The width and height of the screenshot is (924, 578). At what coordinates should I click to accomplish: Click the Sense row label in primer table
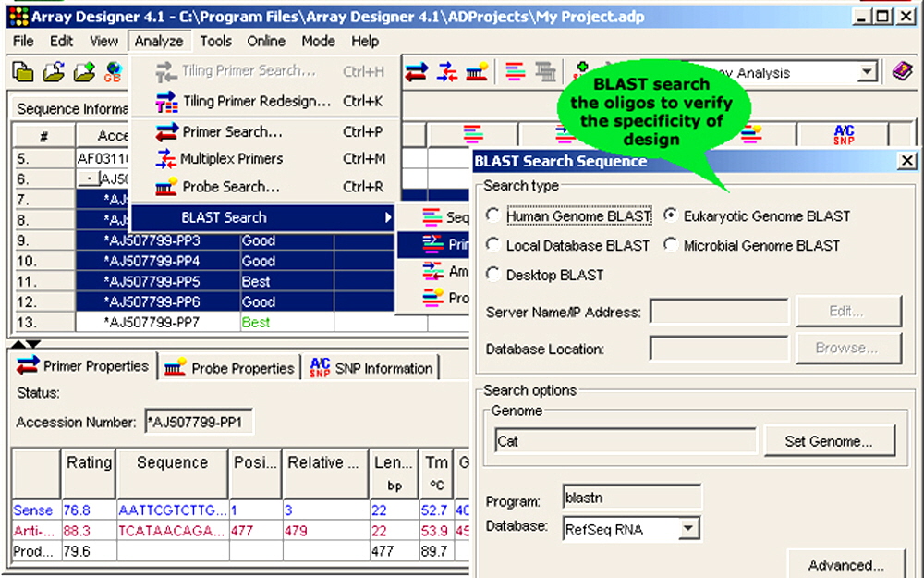click(x=33, y=510)
